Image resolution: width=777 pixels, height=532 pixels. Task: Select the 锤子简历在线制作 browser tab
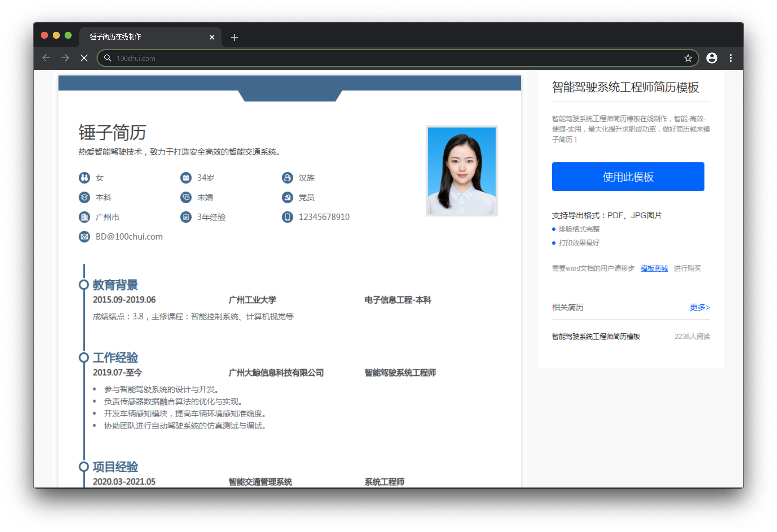click(x=150, y=37)
